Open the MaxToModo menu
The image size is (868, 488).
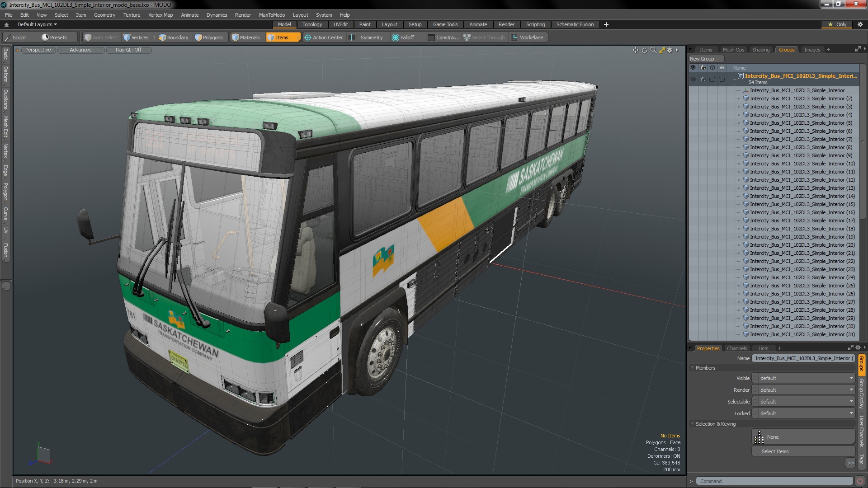click(272, 15)
